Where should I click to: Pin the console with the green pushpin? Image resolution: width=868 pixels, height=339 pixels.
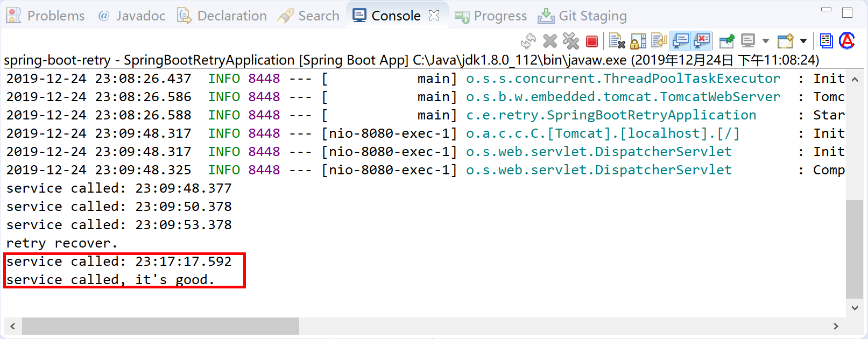[x=726, y=41]
